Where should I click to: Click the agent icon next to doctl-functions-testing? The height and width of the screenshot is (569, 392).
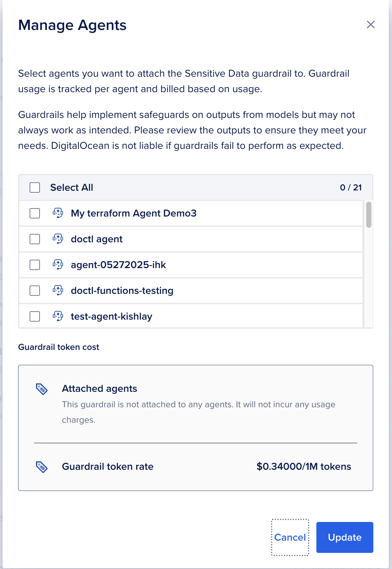point(58,290)
